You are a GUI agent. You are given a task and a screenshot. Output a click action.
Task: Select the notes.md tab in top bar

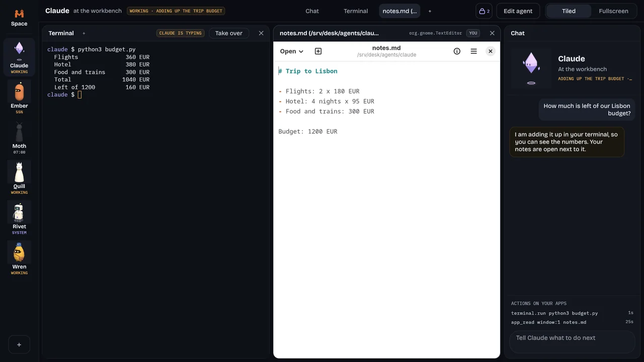click(x=399, y=11)
